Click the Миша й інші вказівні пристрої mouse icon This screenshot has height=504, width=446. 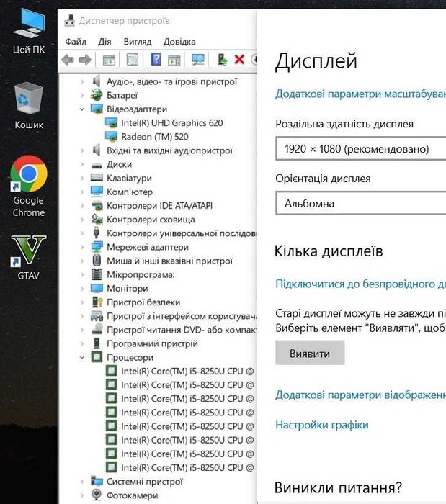coord(97,261)
